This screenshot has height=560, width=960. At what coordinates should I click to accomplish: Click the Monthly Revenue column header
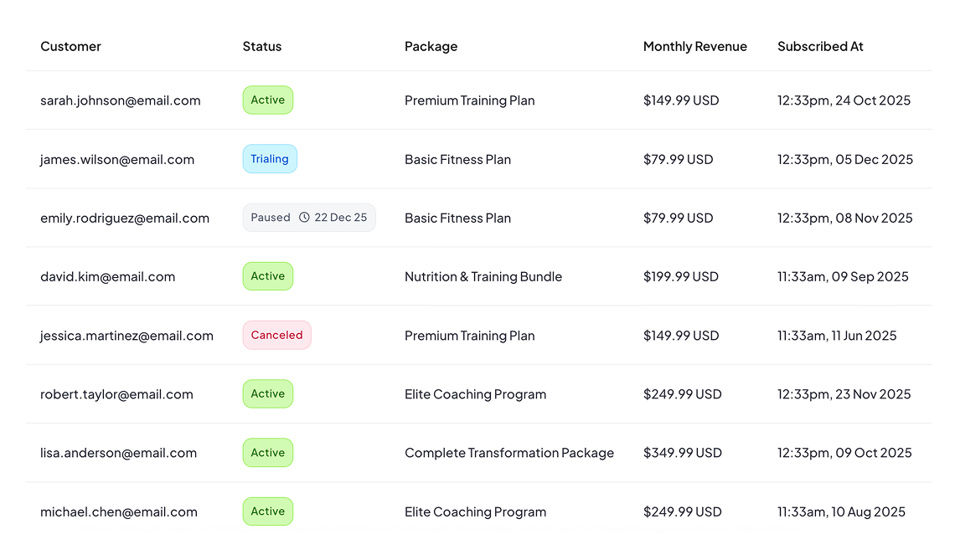point(694,47)
